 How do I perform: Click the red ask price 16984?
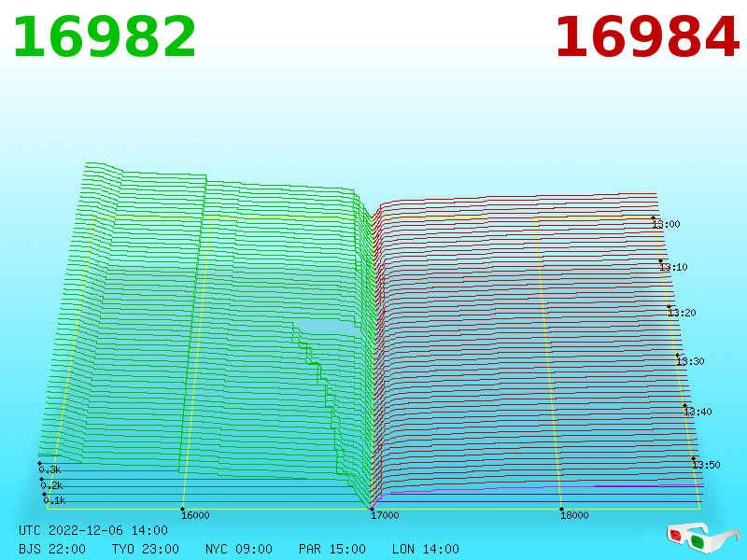[x=647, y=37]
